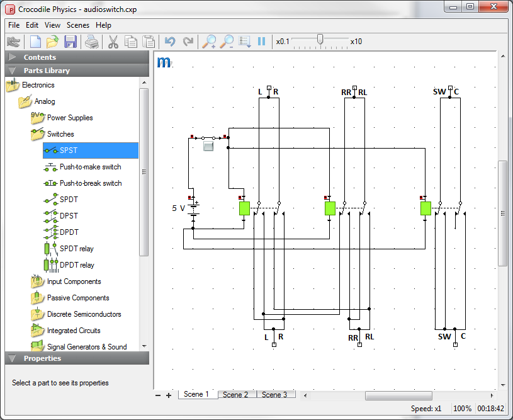Pause the simulation
This screenshot has height=420, width=513.
262,42
